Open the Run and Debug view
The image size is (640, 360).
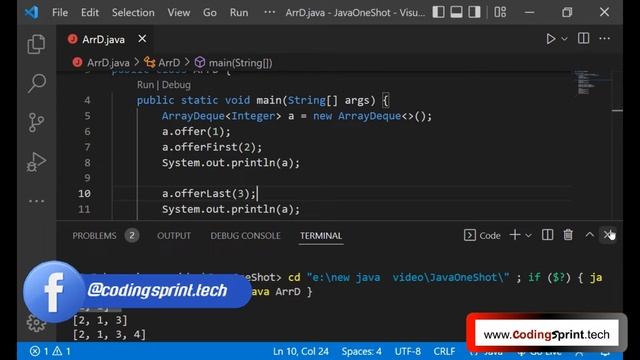(x=36, y=162)
